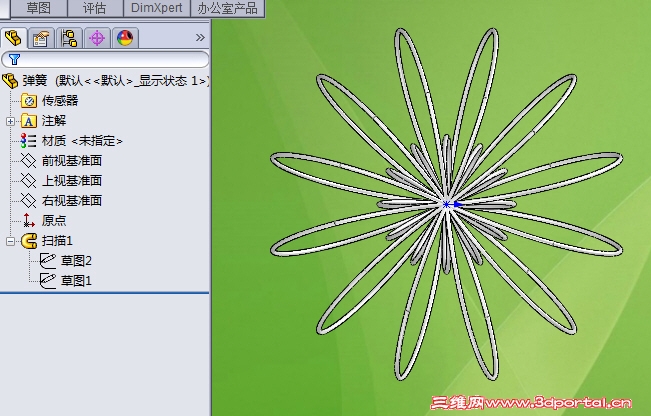
Task: Click the 注解 annotations folder icon
Action: pyautogui.click(x=29, y=121)
